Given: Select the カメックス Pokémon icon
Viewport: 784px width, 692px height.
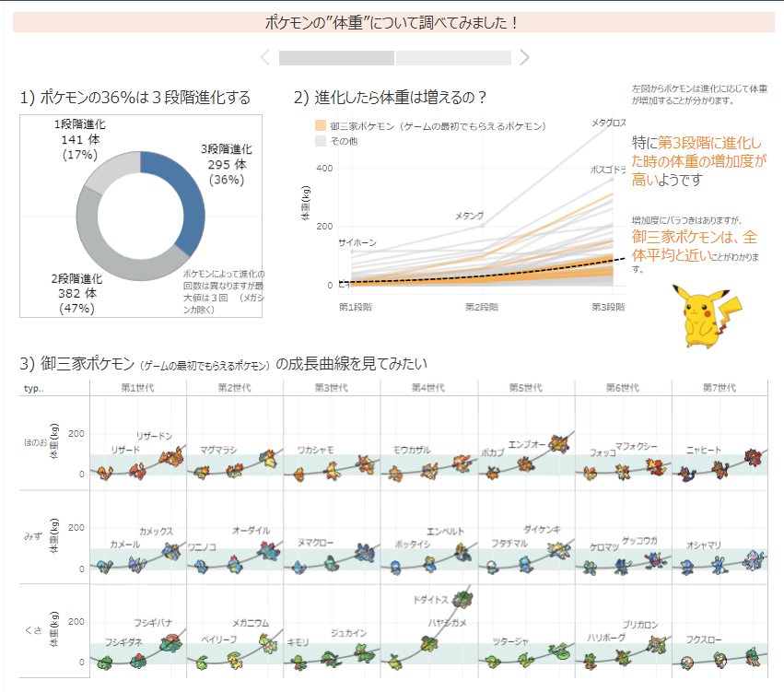Looking at the screenshot, I should point(170,551).
